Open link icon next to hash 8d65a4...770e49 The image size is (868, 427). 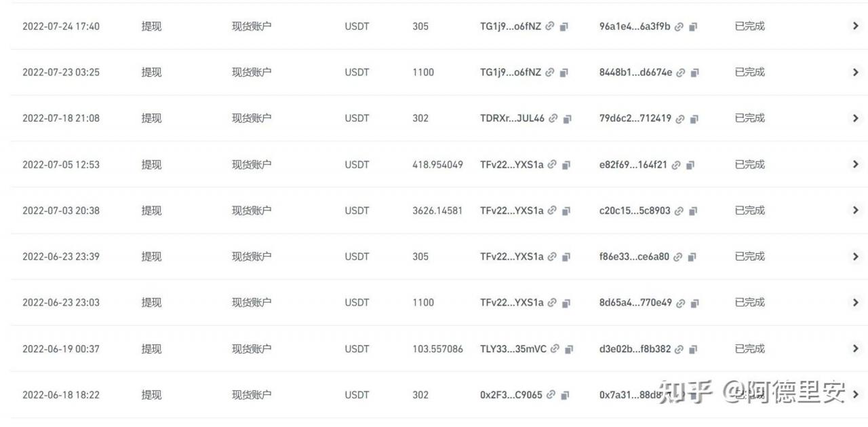click(680, 303)
